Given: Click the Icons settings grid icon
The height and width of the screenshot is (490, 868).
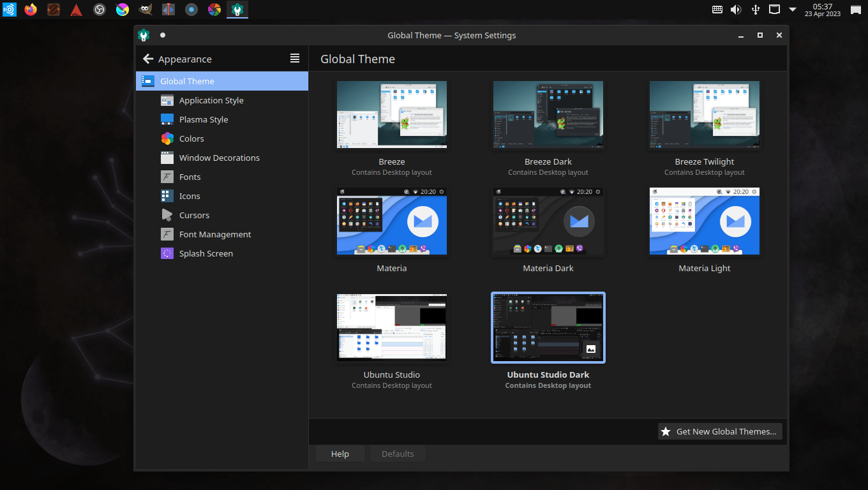Looking at the screenshot, I should (x=167, y=196).
